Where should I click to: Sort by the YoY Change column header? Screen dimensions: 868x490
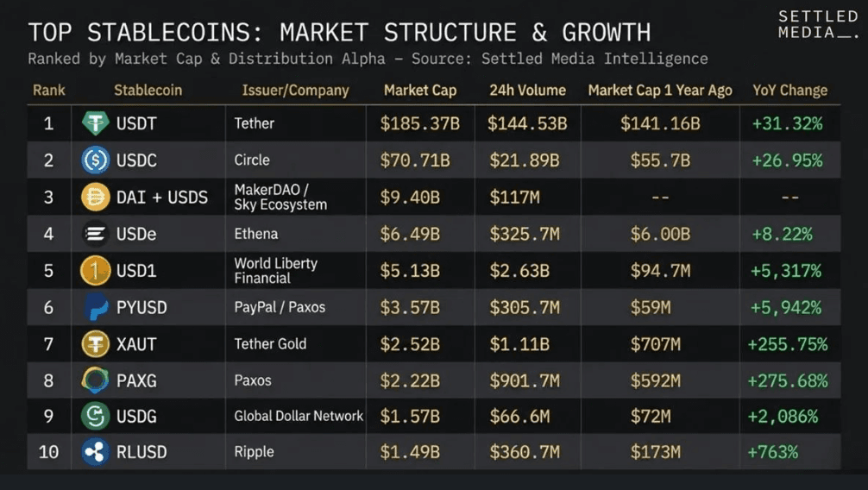[789, 91]
